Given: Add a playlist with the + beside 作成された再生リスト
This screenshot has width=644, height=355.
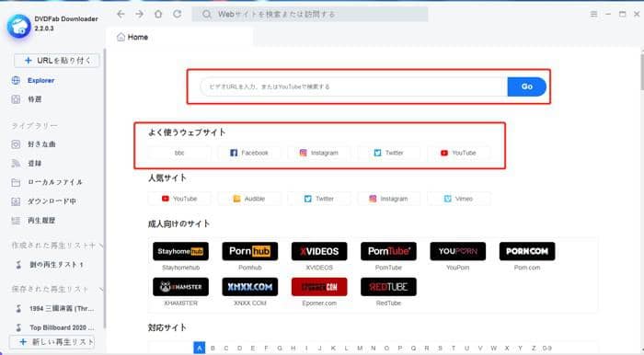Looking at the screenshot, I should 92,246.
